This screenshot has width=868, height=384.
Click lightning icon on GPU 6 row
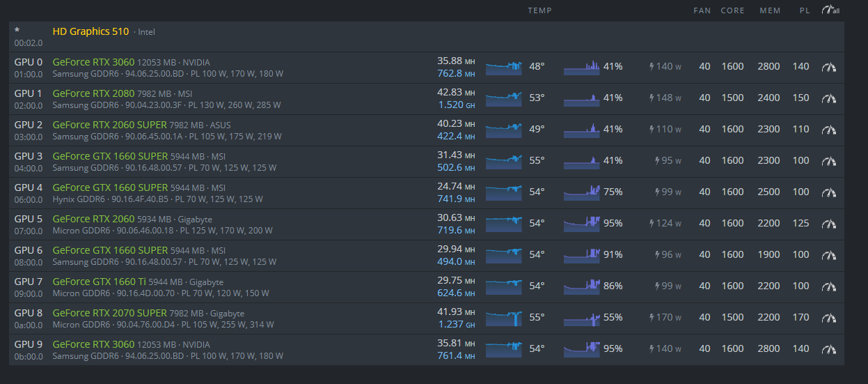[x=656, y=255]
